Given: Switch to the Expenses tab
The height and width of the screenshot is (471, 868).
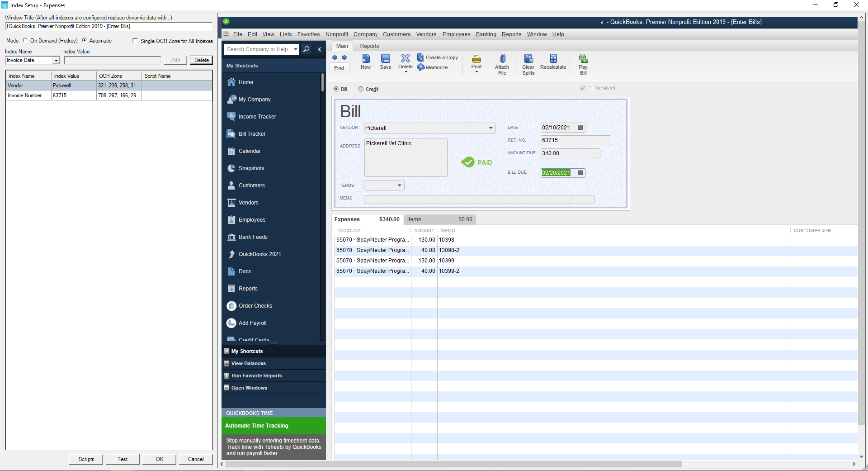Looking at the screenshot, I should (x=367, y=219).
